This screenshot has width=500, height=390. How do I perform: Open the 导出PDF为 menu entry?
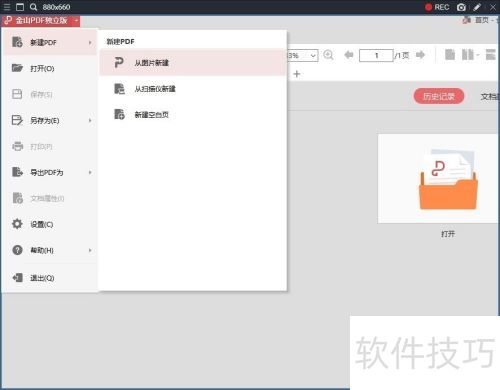point(51,172)
